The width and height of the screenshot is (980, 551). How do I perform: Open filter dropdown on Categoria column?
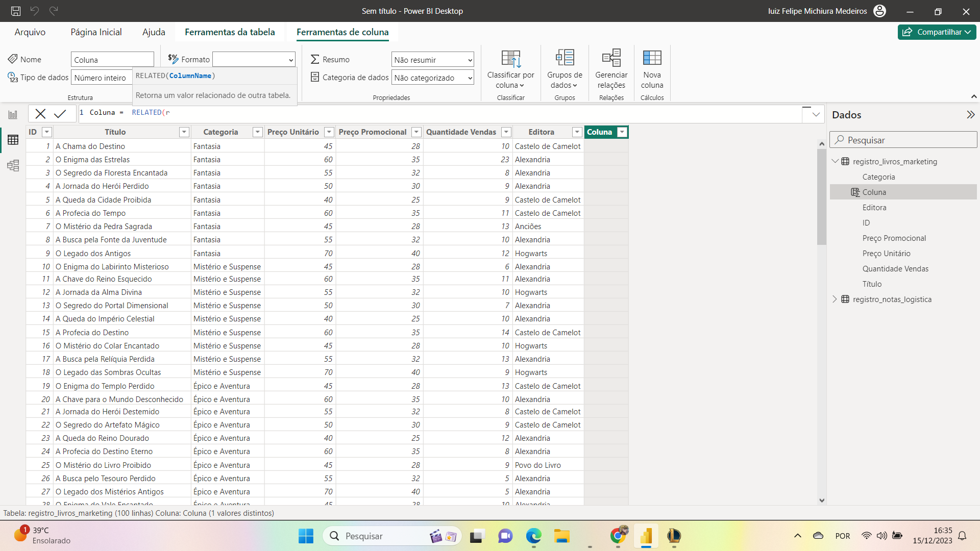[257, 132]
